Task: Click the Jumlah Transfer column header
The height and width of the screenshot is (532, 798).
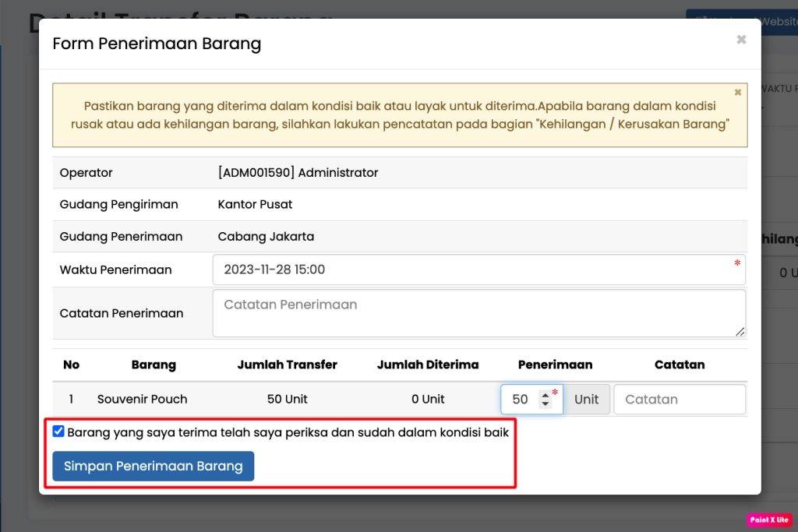Action: 287,365
